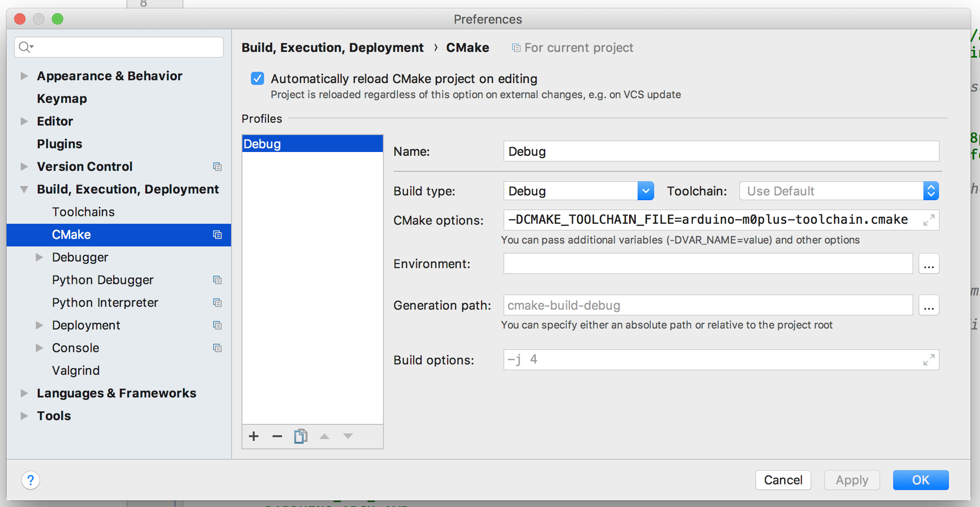
Task: Open help via the question mark icon
Action: 30,480
